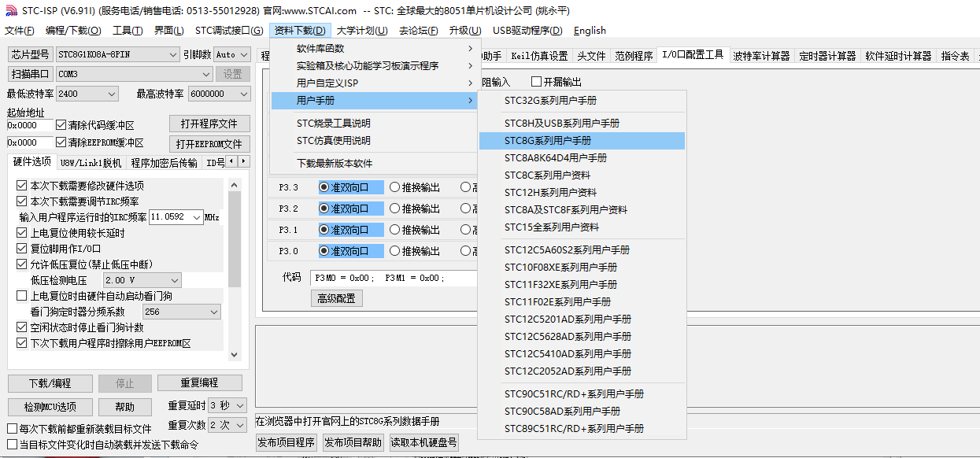
Task: Open STC8G系列用户手册
Action: tap(582, 141)
